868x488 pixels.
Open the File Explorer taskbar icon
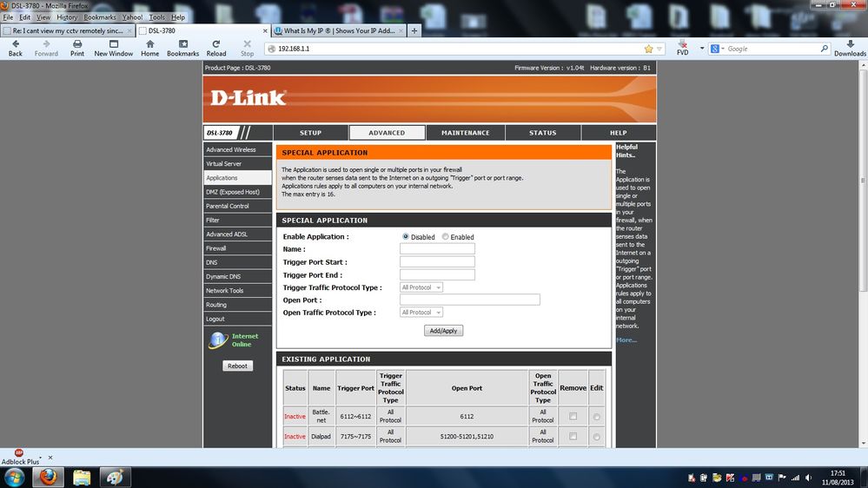click(82, 477)
